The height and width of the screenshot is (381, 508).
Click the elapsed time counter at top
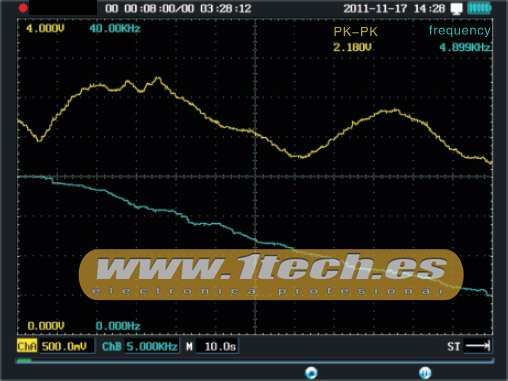(178, 8)
